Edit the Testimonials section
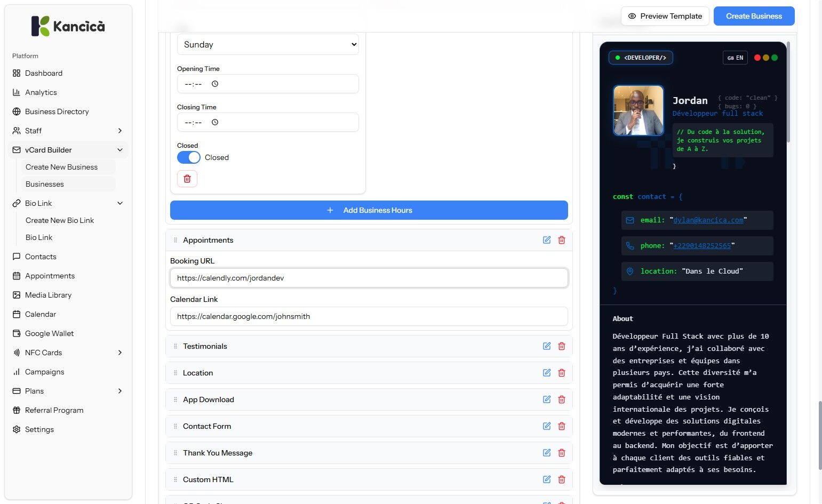The width and height of the screenshot is (822, 504). [x=547, y=346]
